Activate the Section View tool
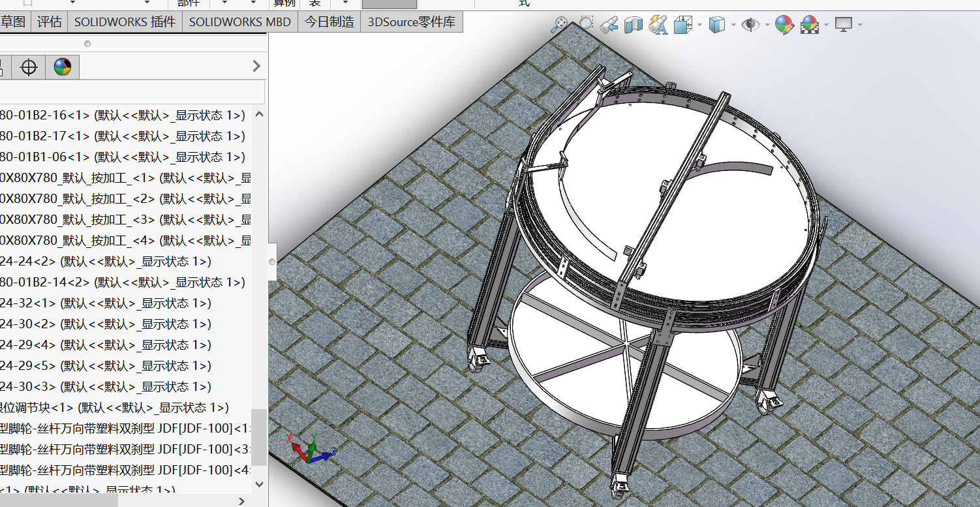The width and height of the screenshot is (980, 507). pos(633,25)
